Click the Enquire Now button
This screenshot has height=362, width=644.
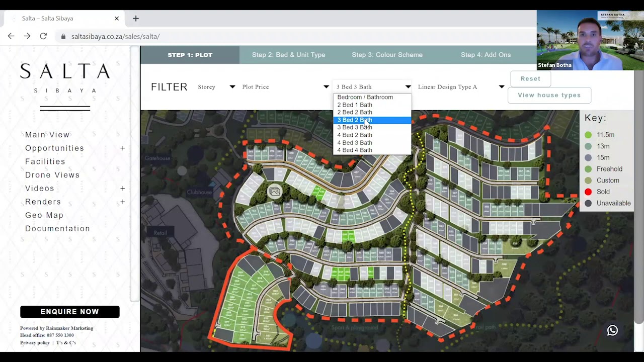pos(70,312)
